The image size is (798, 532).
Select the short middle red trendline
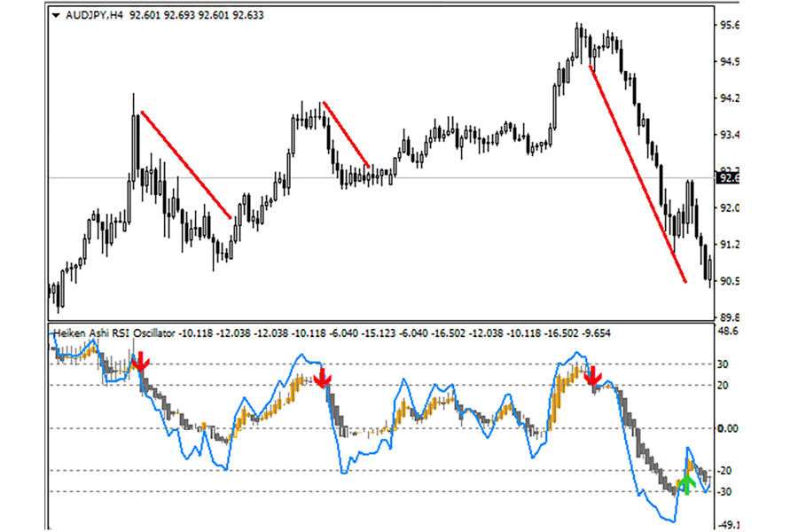point(347,134)
